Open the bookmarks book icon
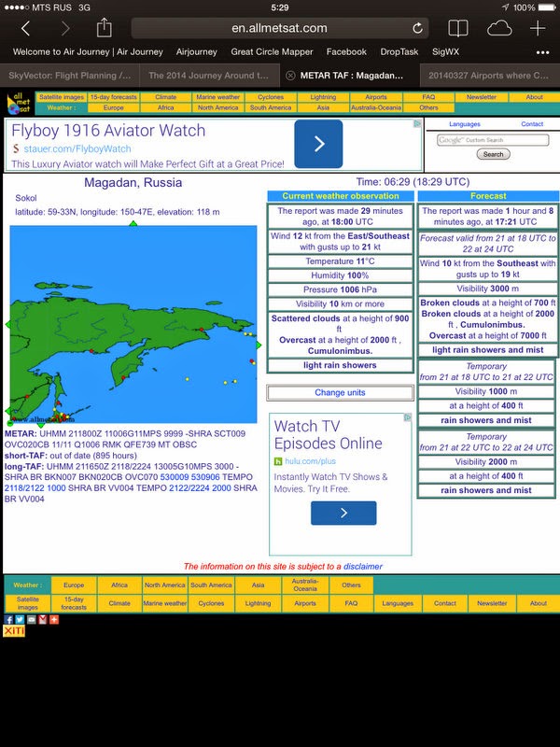560x747 pixels. [x=458, y=29]
